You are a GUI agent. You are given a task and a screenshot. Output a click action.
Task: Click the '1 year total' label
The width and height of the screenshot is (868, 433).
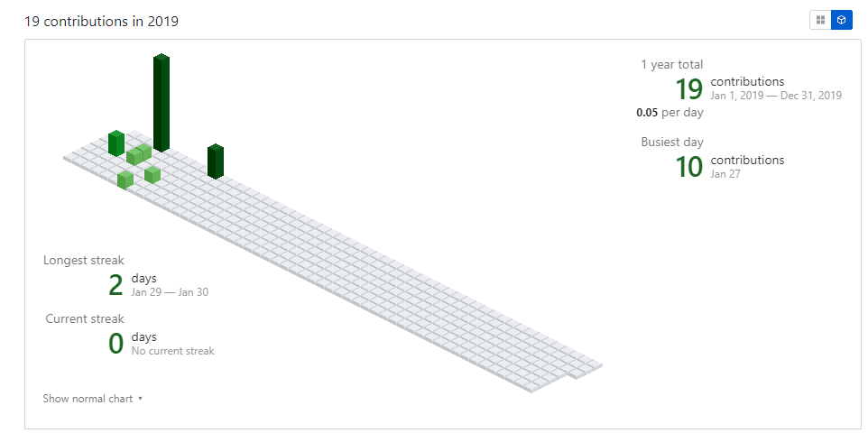[x=672, y=64]
